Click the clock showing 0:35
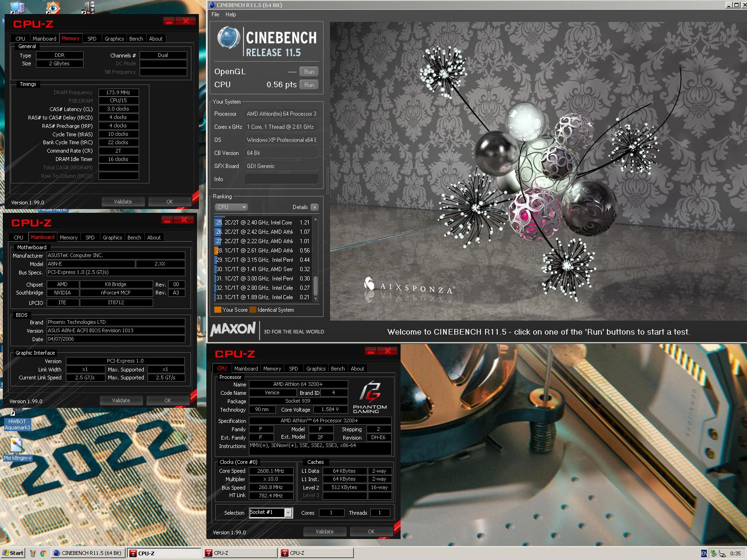The width and height of the screenshot is (747, 560). point(735,553)
